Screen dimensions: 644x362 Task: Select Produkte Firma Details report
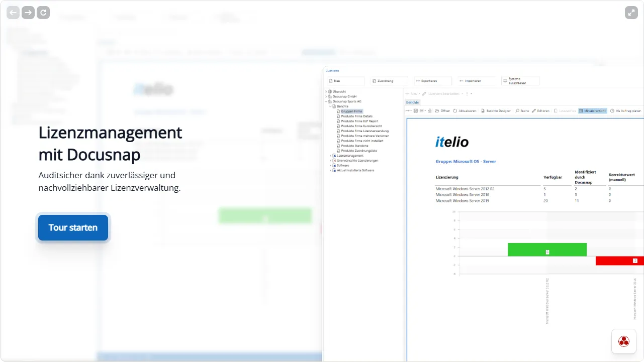click(357, 116)
